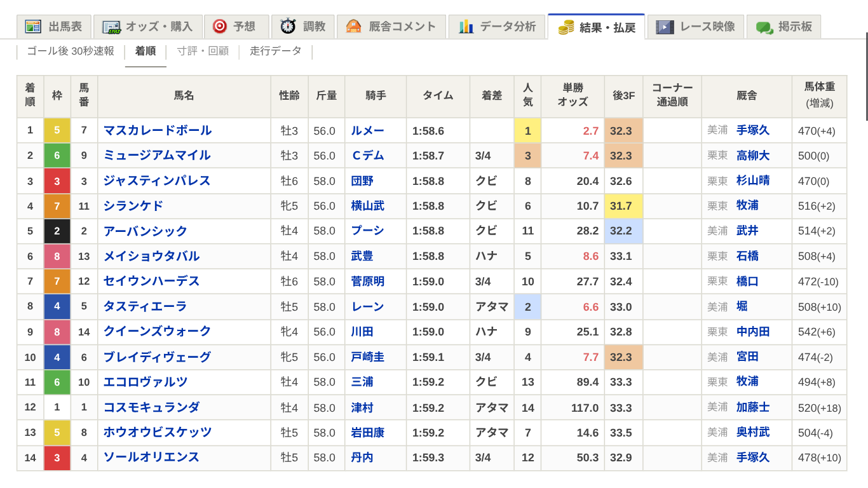Screen dimensions: 868x488
Task: Click the red target prediction icon
Action: pyautogui.click(x=220, y=27)
